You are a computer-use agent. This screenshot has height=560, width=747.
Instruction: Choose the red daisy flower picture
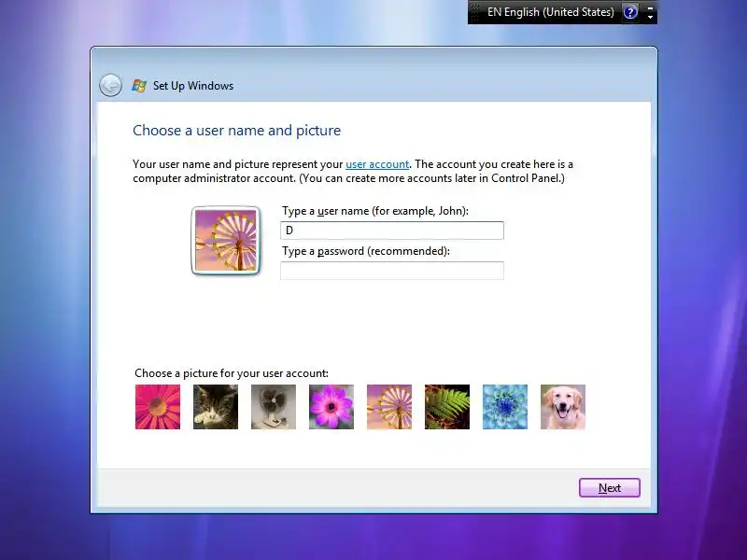click(158, 407)
